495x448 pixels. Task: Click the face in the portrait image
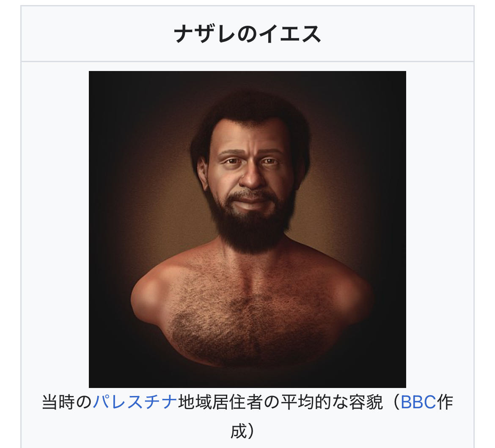(x=249, y=170)
